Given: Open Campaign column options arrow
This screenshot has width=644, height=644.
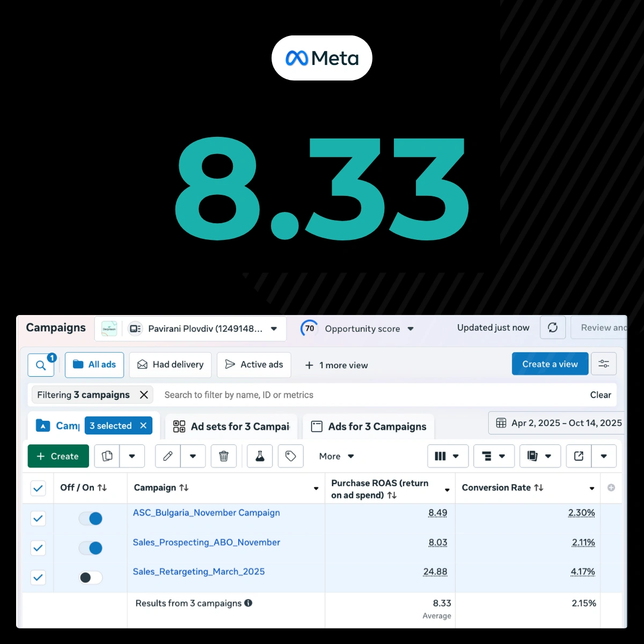Looking at the screenshot, I should click(x=316, y=488).
